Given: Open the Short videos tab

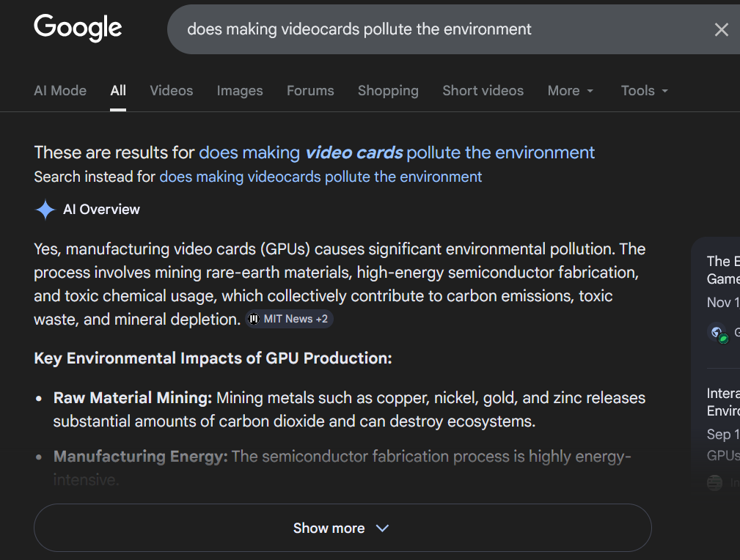Looking at the screenshot, I should 483,91.
